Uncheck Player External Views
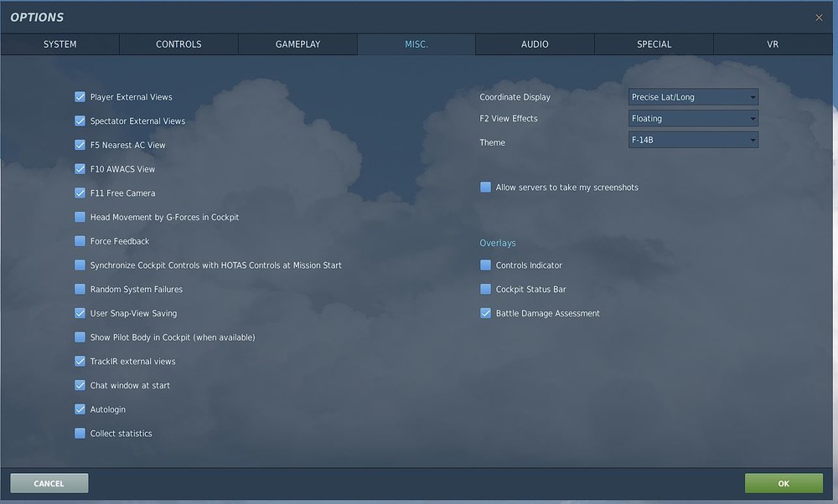This screenshot has height=504, width=838. (x=80, y=96)
